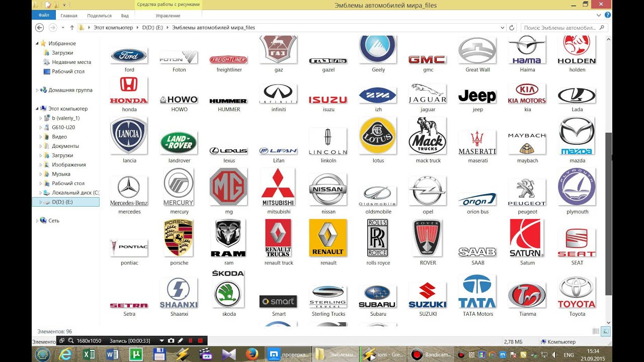Click the ENG language indicator
The height and width of the screenshot is (362, 644).
click(x=569, y=355)
